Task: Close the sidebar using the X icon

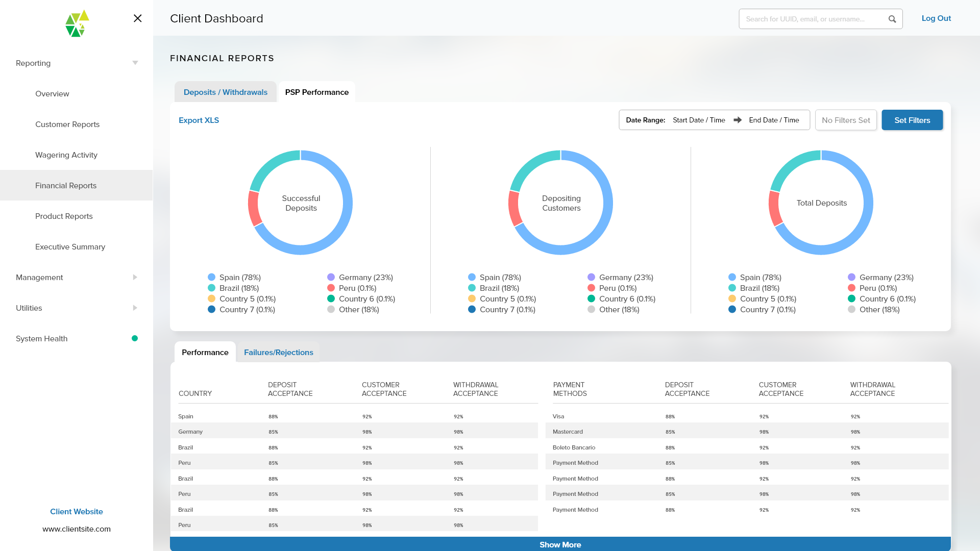Action: [137, 18]
